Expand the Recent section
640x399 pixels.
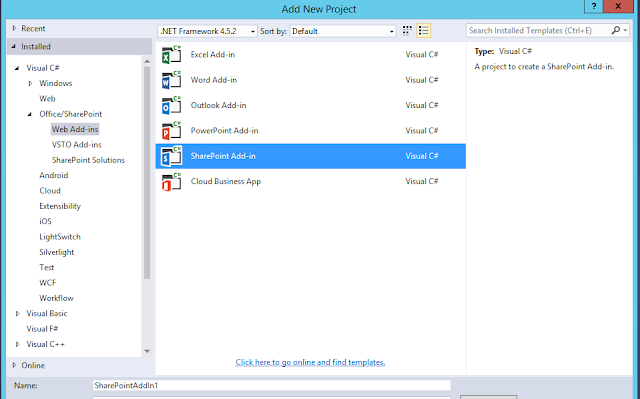14,29
